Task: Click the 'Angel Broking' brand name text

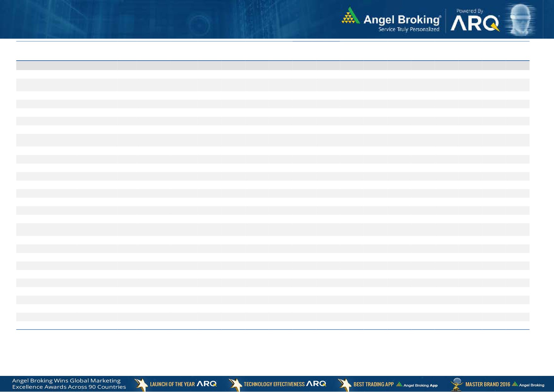Action: [x=402, y=20]
